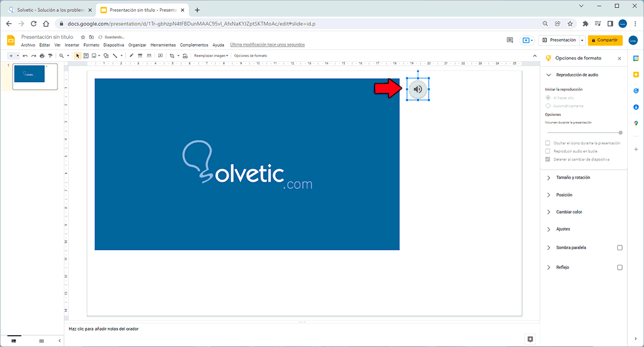Open the present-to-meeting dropdown button

pyautogui.click(x=528, y=40)
